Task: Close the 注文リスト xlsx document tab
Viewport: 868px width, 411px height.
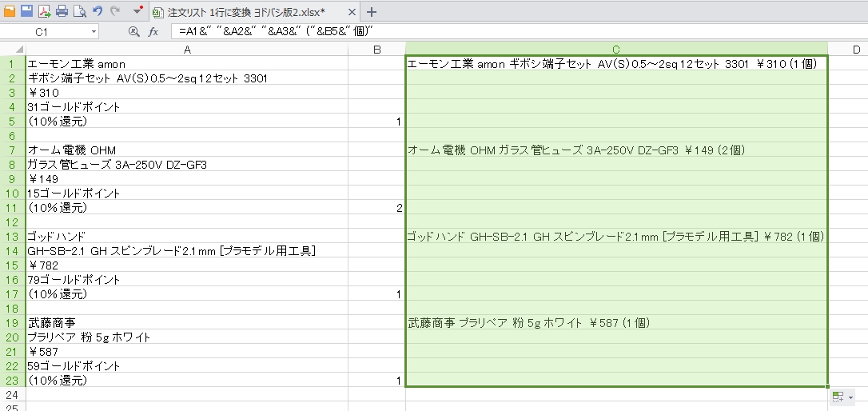Action: [352, 12]
